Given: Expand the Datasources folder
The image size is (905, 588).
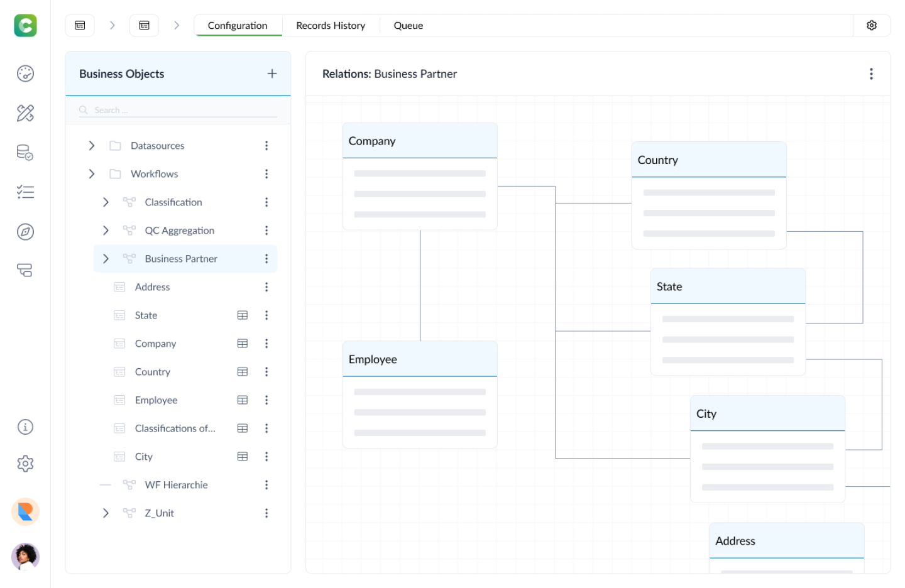Looking at the screenshot, I should [92, 146].
